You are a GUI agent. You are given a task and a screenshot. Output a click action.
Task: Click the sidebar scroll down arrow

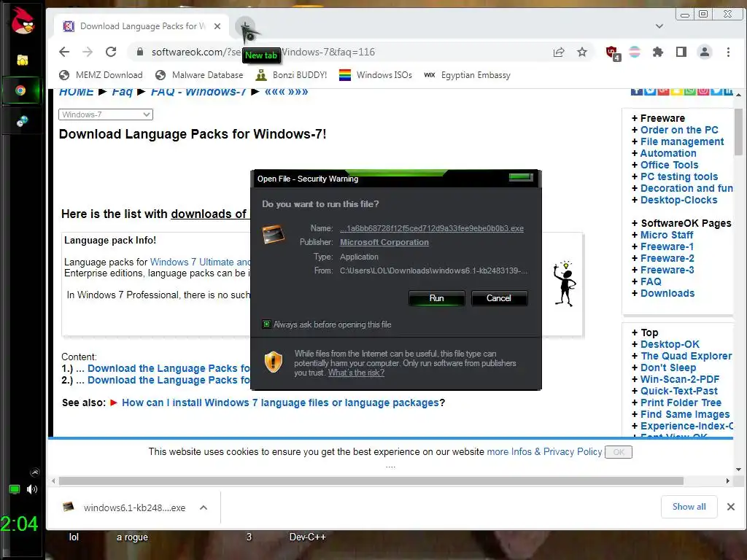(738, 470)
